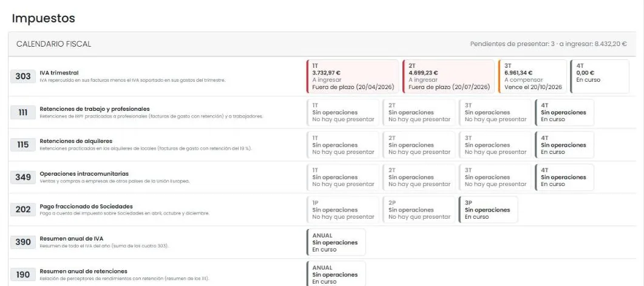This screenshot has height=286, width=644.
Task: Open model 390 ANUAL card
Action: tap(336, 242)
